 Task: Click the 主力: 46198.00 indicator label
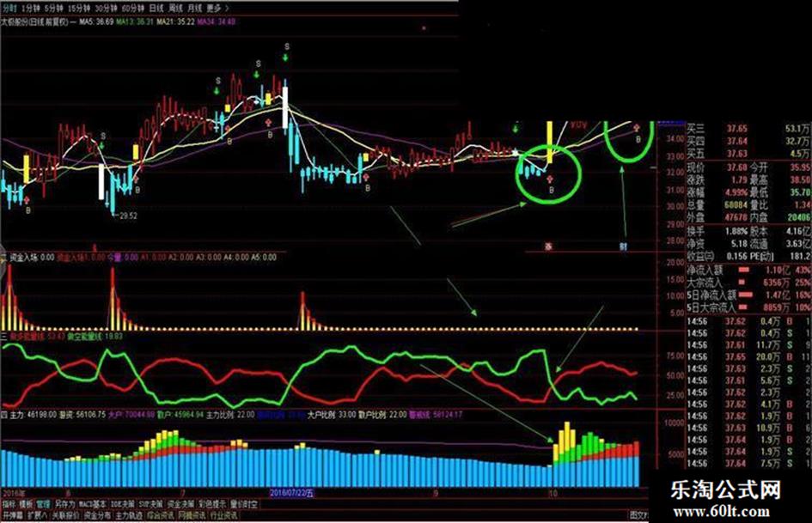tap(33, 415)
